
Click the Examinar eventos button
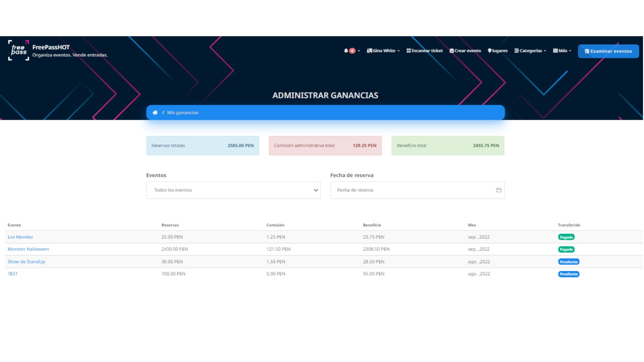point(608,51)
